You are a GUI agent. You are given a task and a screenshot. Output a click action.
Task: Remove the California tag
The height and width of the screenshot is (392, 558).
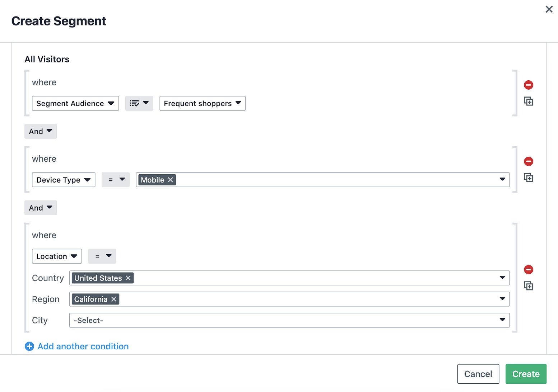(113, 299)
